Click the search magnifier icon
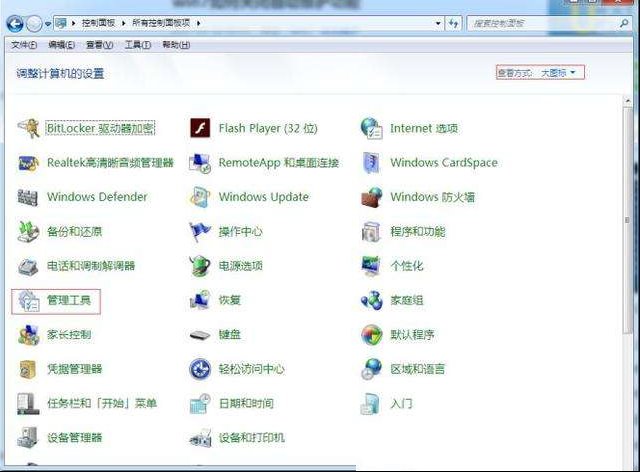 pyautogui.click(x=624, y=23)
